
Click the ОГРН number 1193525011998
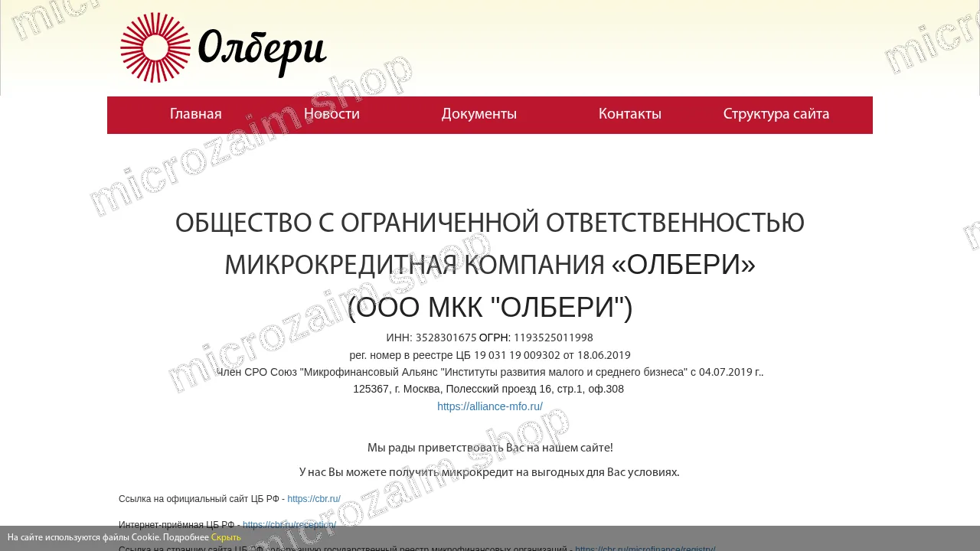coord(554,337)
